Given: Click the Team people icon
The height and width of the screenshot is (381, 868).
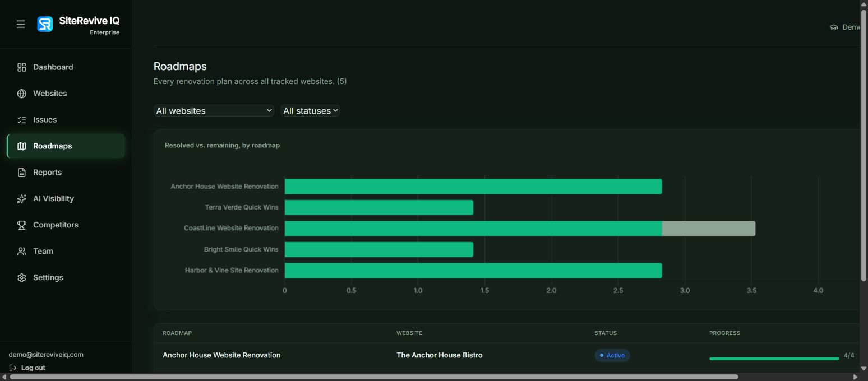Looking at the screenshot, I should coord(22,252).
